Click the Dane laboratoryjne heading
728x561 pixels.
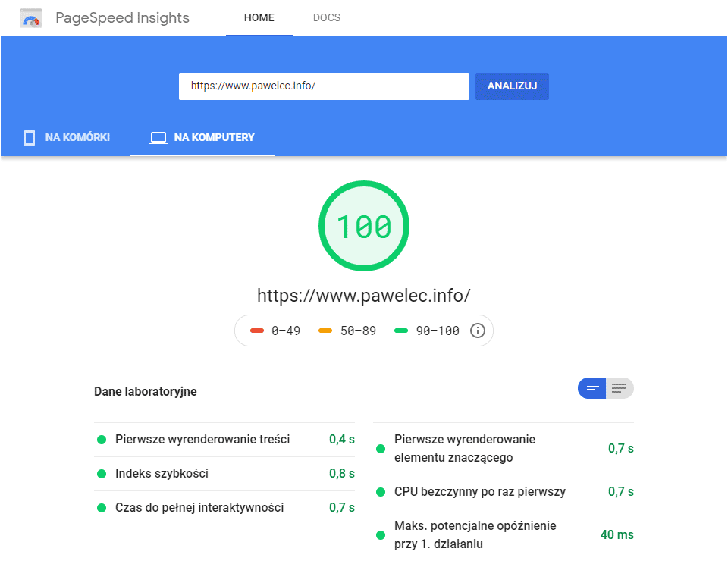point(146,392)
